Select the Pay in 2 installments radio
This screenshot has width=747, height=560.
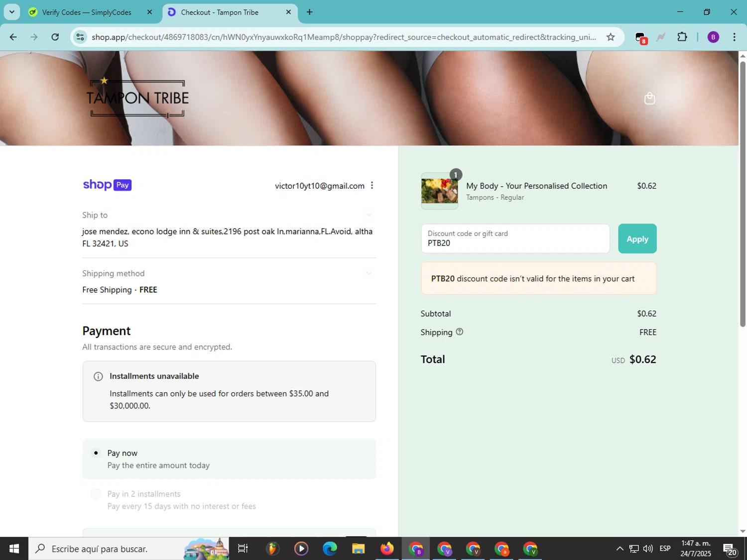[96, 494]
